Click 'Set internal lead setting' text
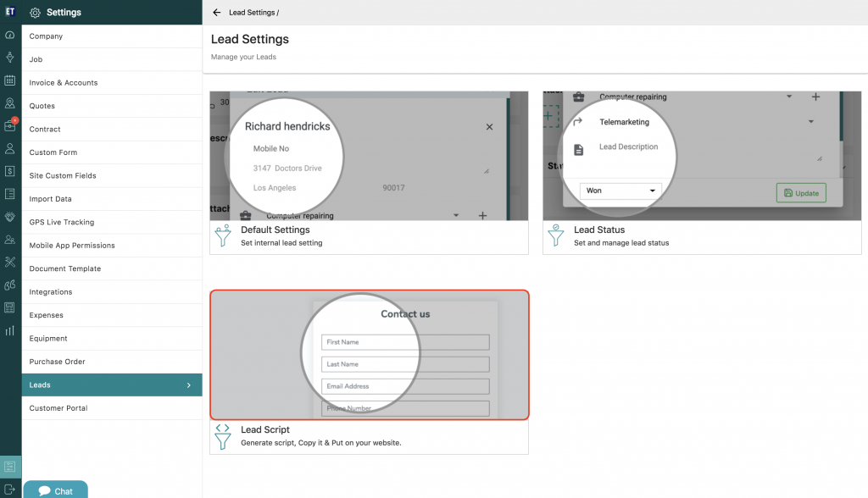This screenshot has height=498, width=868. pyautogui.click(x=281, y=243)
